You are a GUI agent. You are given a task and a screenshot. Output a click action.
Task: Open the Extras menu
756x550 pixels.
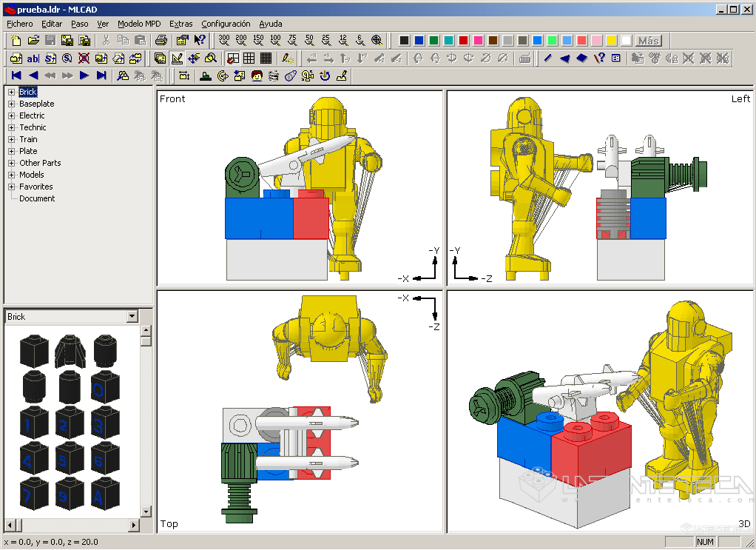pyautogui.click(x=180, y=24)
